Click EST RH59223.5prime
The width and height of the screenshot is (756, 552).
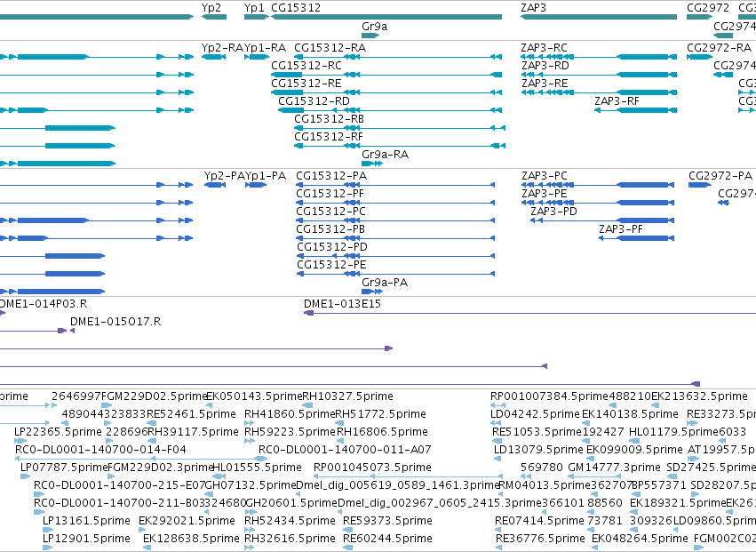[x=290, y=432]
